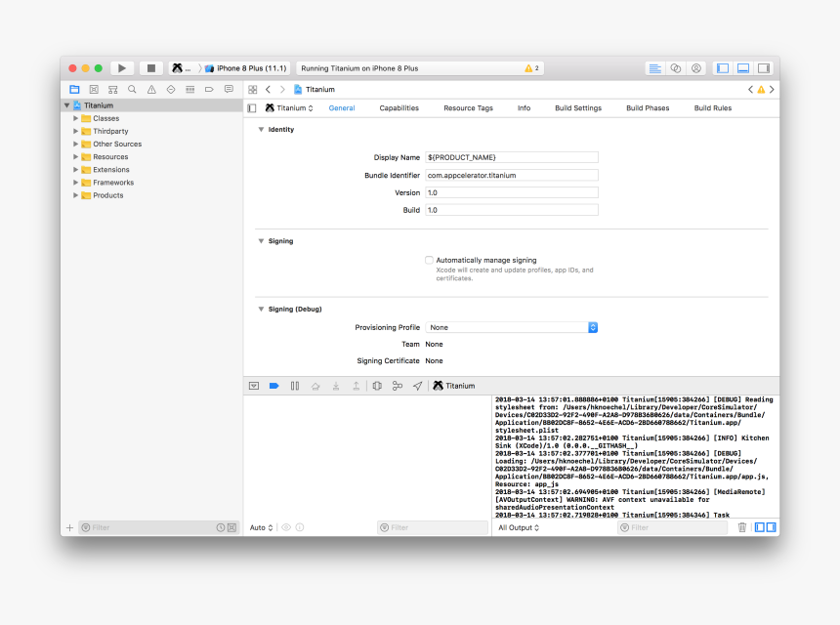Expand the Other Sources folder
Viewport: 840px width, 625px height.
click(x=75, y=145)
